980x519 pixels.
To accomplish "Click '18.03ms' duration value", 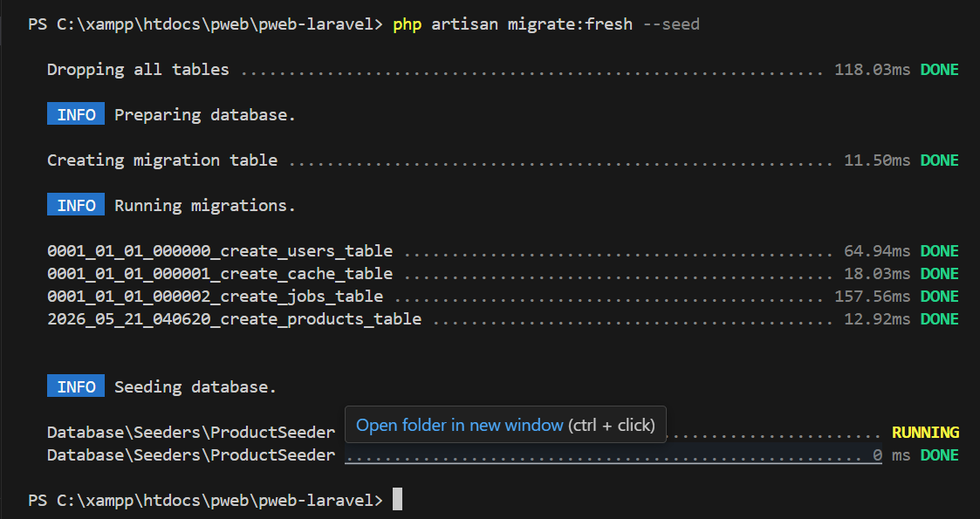I will tap(878, 274).
